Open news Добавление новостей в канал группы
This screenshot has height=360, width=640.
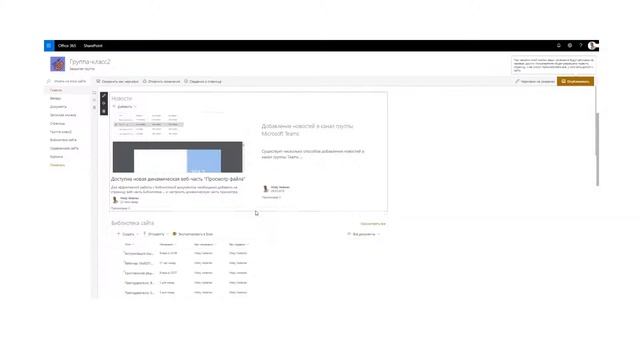307,130
